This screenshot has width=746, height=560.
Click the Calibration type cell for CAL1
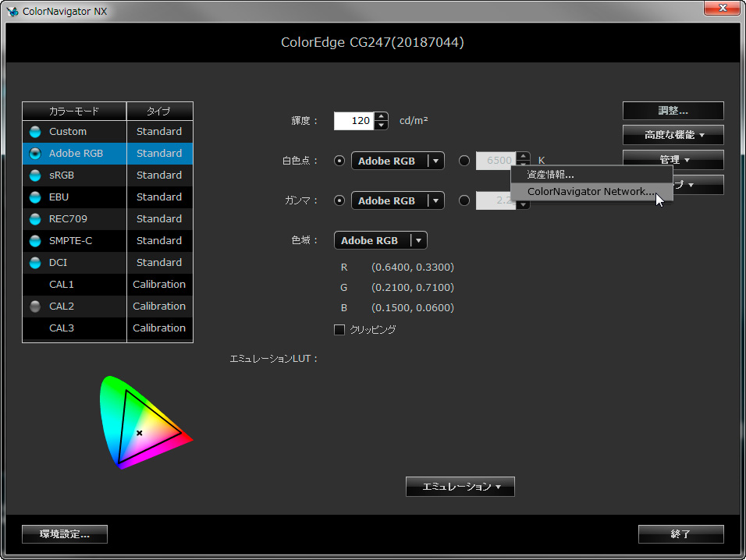tap(159, 285)
